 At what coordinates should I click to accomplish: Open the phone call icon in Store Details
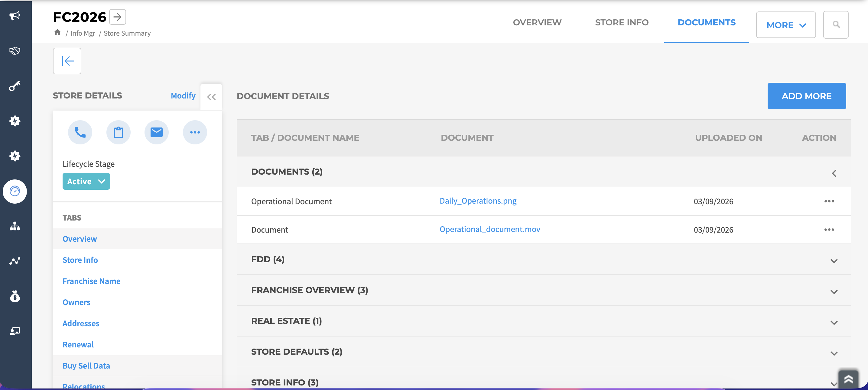80,132
